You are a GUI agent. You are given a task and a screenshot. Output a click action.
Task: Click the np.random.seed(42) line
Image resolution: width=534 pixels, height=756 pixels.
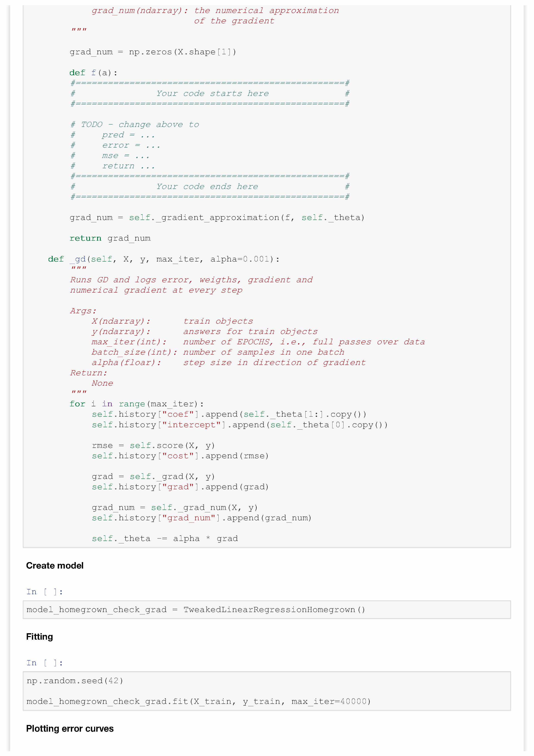pyautogui.click(x=75, y=681)
